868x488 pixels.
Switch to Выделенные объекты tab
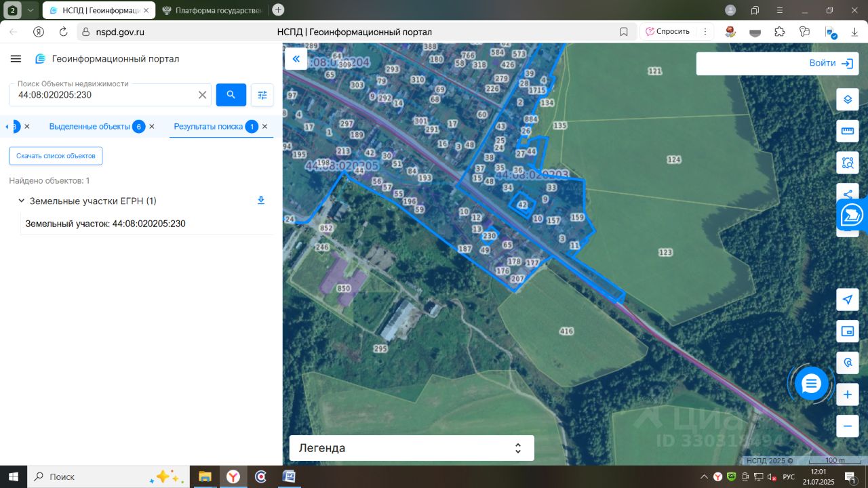pyautogui.click(x=89, y=127)
